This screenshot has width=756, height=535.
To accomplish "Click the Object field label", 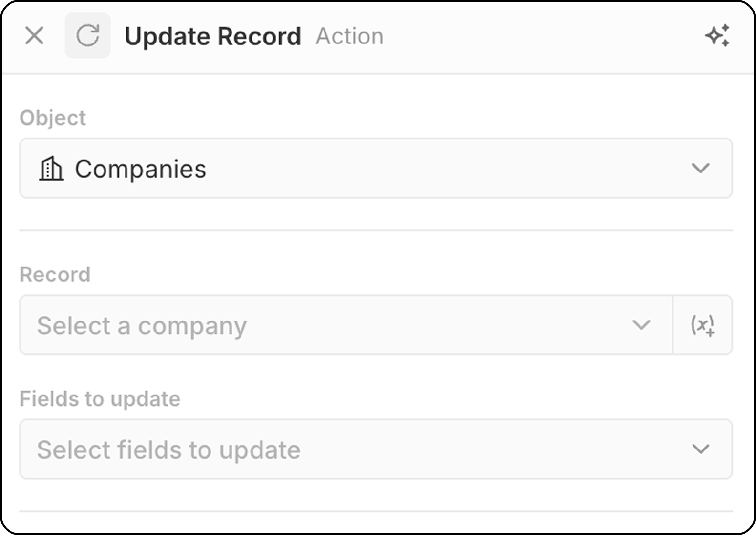I will [x=52, y=118].
